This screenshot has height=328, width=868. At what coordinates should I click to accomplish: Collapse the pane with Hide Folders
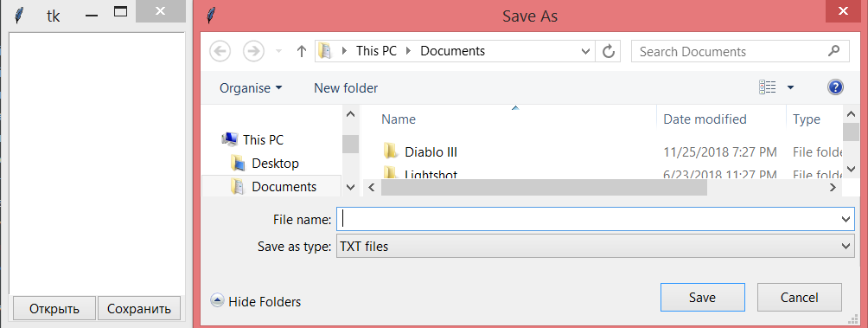click(256, 301)
